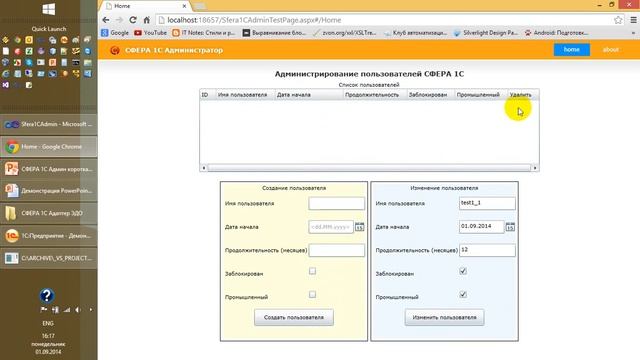Focus Имя пользователя field in Создание пользователя
The height and width of the screenshot is (360, 640).
[x=337, y=203]
